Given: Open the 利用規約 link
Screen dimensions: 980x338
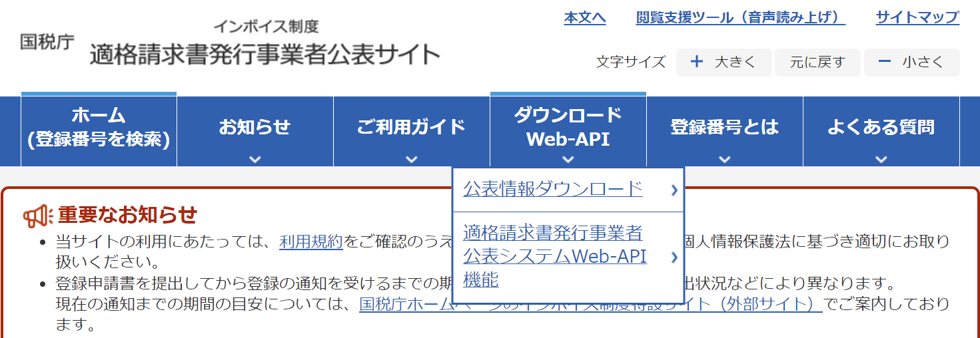Looking at the screenshot, I should 311,242.
